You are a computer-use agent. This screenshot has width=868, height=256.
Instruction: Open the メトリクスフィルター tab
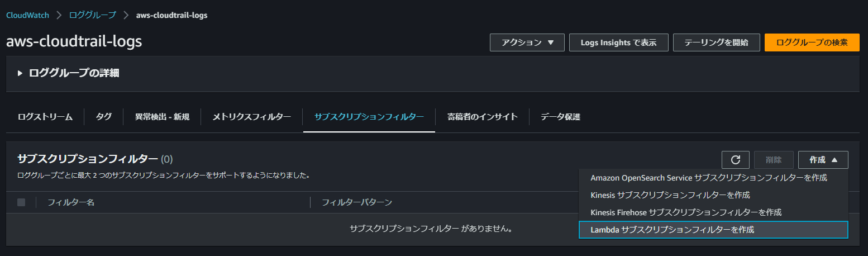pos(252,117)
